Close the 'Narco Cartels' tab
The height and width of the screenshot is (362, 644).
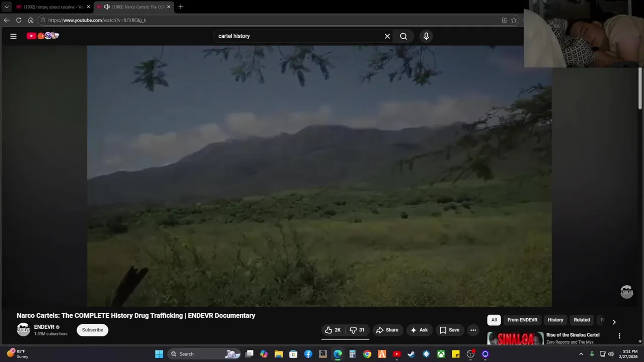pyautogui.click(x=169, y=7)
